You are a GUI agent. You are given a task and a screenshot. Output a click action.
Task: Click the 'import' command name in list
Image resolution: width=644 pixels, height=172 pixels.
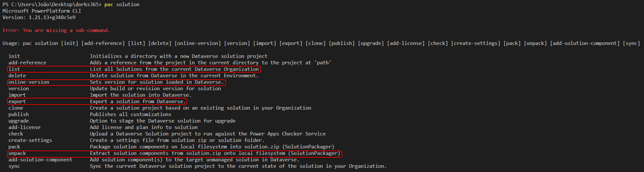[x=17, y=95]
